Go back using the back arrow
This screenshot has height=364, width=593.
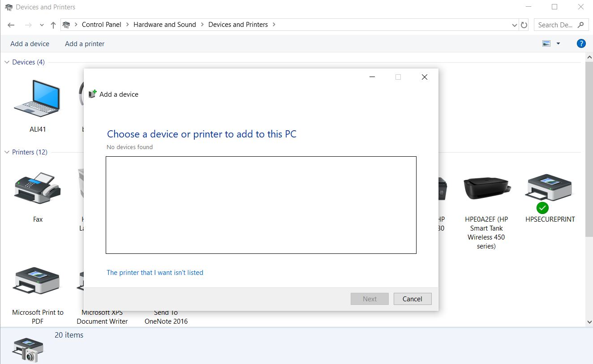(11, 25)
